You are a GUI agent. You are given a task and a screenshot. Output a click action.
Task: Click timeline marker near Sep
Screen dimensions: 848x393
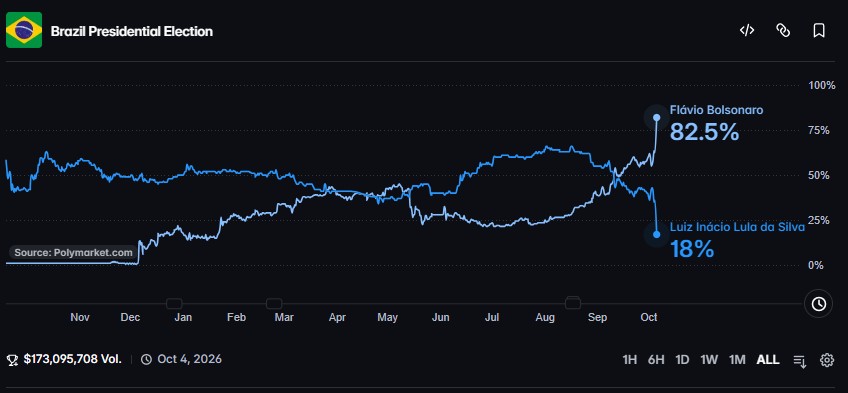coord(573,303)
